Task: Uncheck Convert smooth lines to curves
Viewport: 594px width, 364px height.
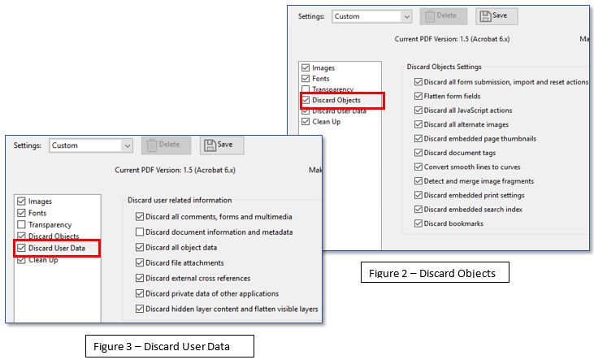Action: coord(418,167)
